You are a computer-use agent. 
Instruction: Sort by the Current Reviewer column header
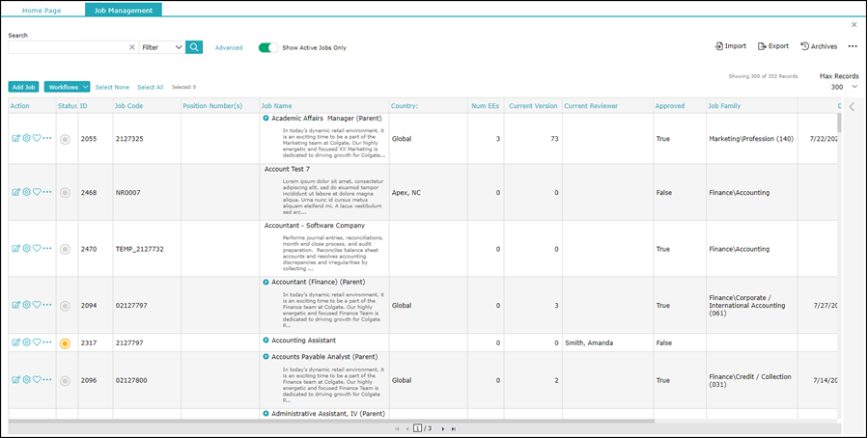click(591, 105)
